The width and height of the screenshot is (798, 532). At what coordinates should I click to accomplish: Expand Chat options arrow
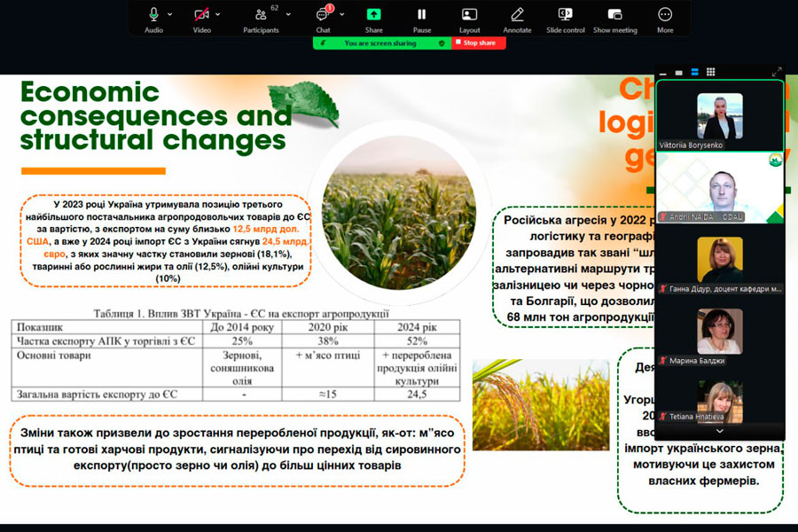(x=342, y=14)
